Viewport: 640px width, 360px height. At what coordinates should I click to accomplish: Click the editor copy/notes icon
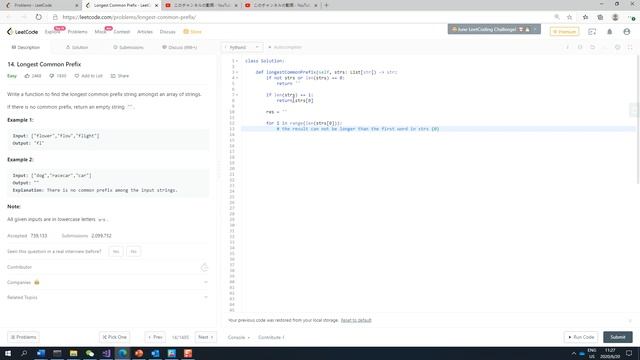[580, 47]
